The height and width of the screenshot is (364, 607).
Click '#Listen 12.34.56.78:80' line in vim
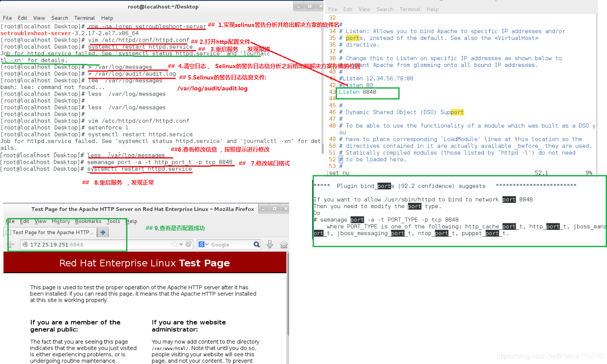coord(376,79)
